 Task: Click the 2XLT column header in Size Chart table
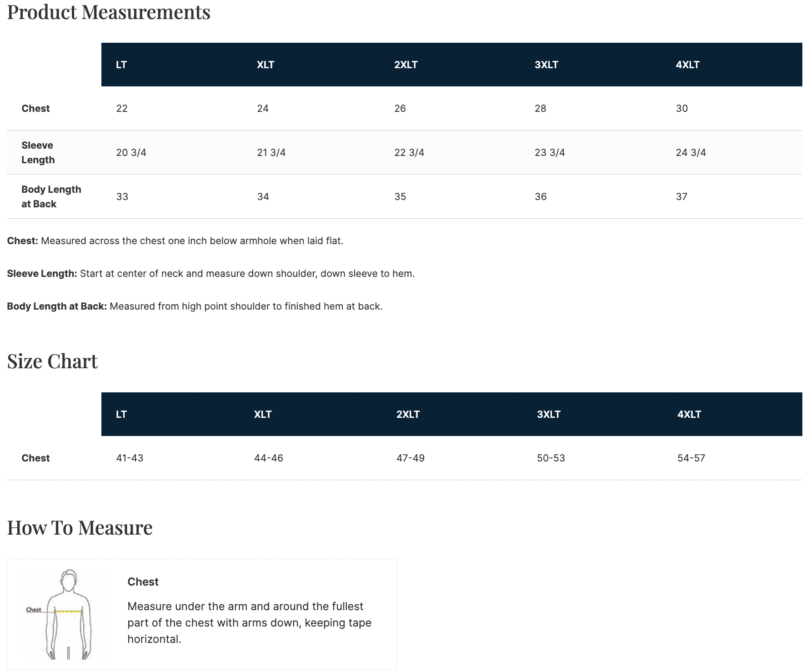pyautogui.click(x=408, y=414)
